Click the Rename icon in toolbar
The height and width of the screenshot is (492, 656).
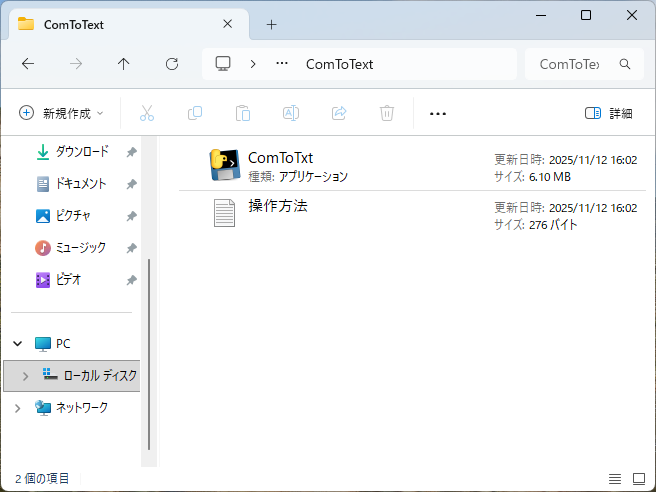[291, 113]
